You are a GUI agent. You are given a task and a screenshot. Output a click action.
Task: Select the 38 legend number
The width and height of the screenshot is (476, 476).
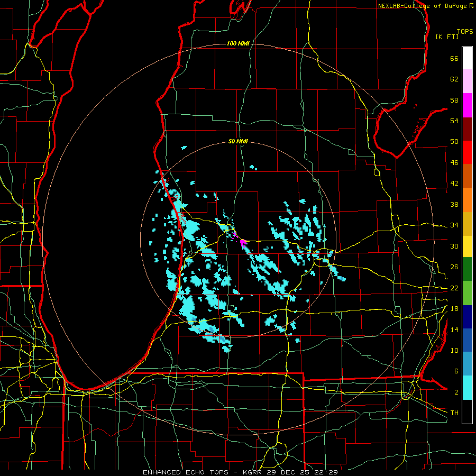click(454, 204)
